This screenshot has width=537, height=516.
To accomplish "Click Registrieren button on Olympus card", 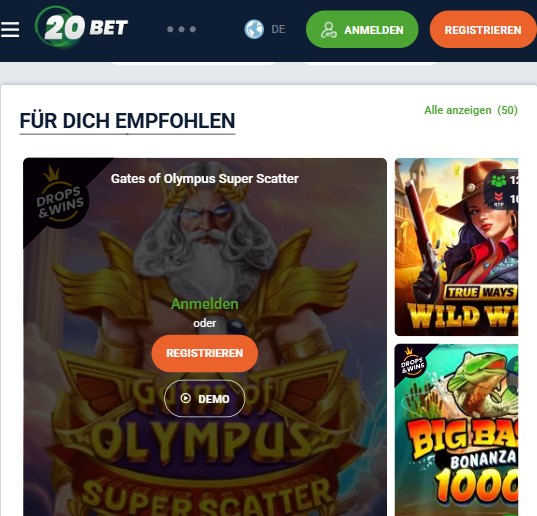I will tap(205, 353).
